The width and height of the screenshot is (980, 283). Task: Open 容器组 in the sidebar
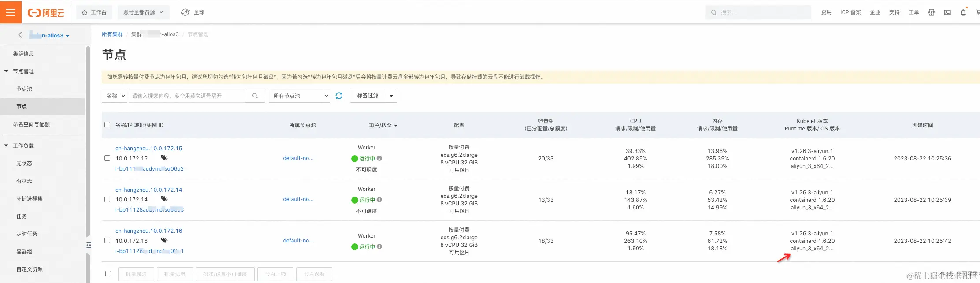point(24,252)
